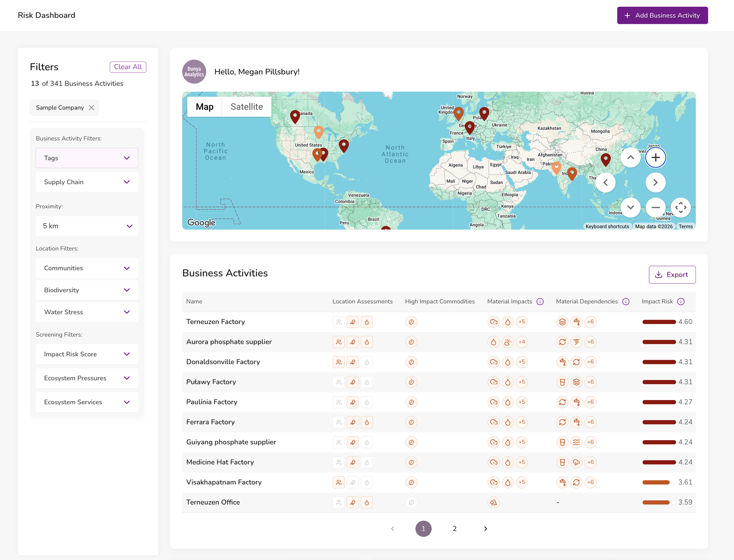Open the Medicine Hat Factory row
Viewport: 734px width, 560px height.
point(439,462)
